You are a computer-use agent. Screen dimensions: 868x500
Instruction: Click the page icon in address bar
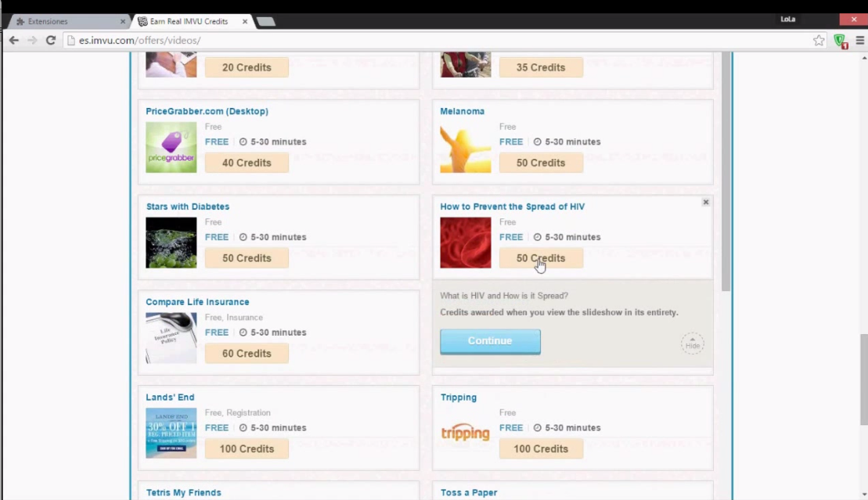(71, 41)
